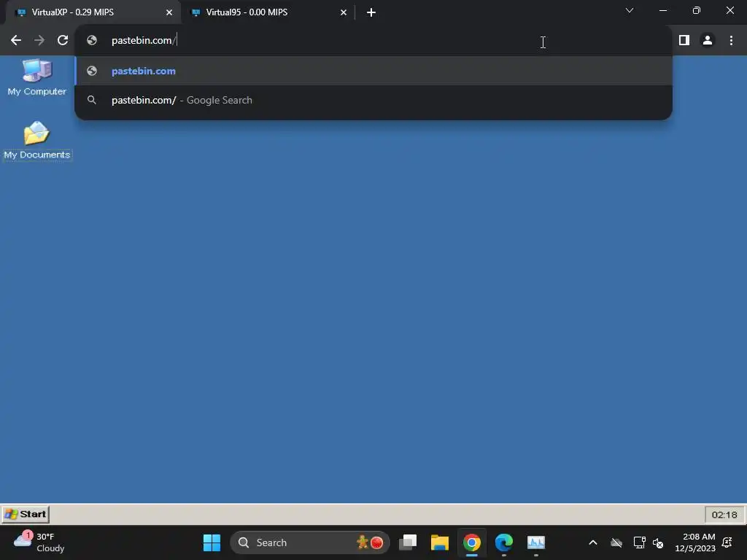Click the muted volume tray icon

point(658,542)
